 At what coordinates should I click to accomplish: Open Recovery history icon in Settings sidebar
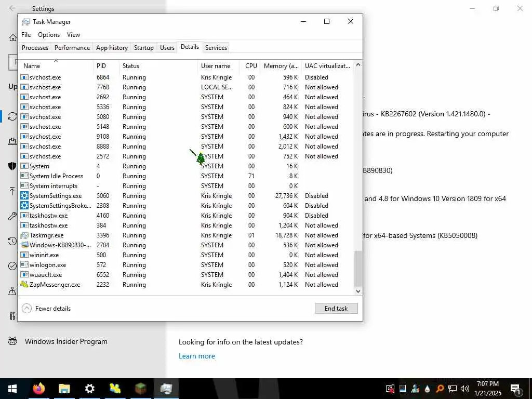coord(12,241)
